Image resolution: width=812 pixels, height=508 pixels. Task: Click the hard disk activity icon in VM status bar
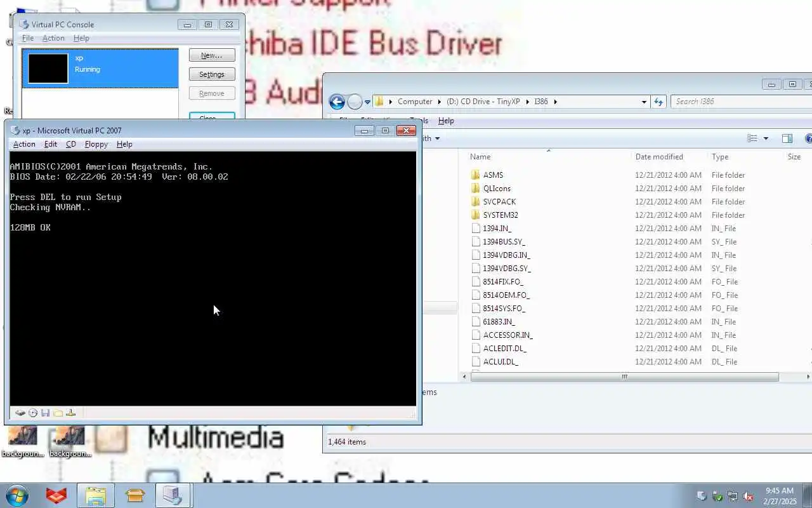20,413
